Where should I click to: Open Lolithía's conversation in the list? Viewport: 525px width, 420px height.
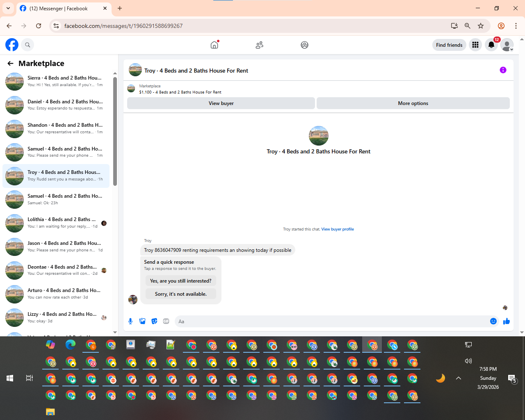[x=56, y=223]
